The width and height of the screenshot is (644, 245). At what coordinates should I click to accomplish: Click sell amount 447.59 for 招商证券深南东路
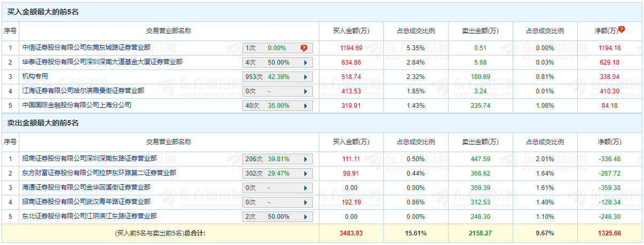tap(480, 159)
